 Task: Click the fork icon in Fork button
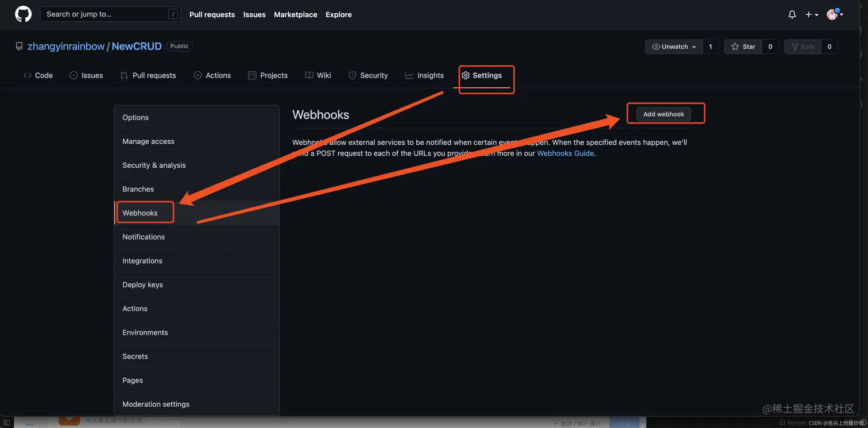[795, 47]
